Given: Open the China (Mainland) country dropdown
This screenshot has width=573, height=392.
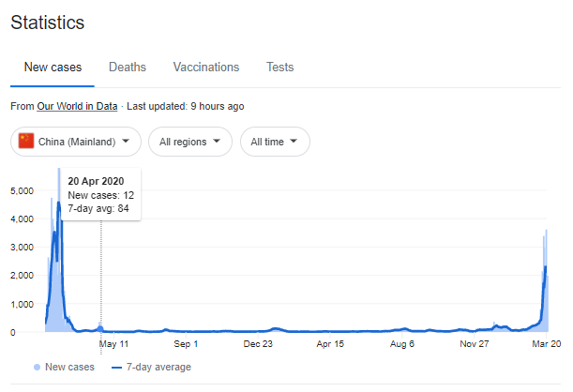Looking at the screenshot, I should [76, 142].
